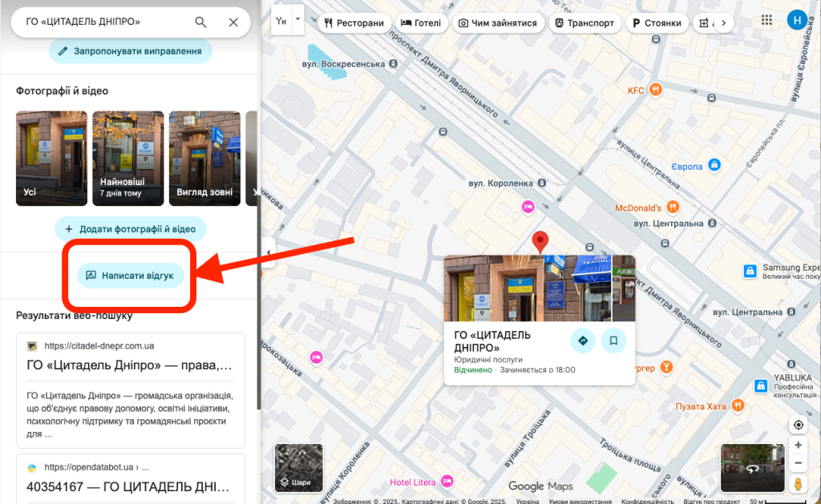The width and height of the screenshot is (821, 504).
Task: Save place using the bookmark icon
Action: click(x=613, y=341)
